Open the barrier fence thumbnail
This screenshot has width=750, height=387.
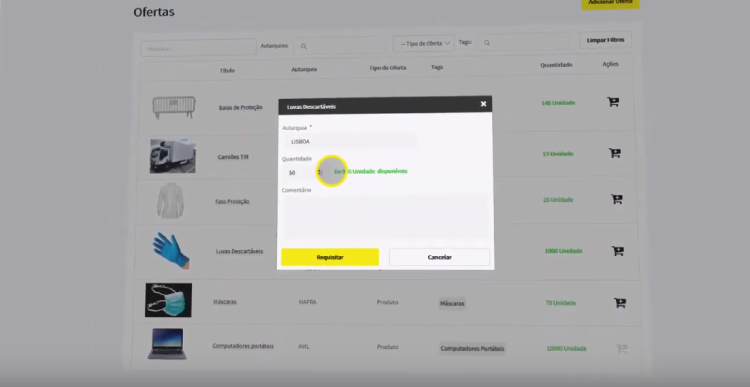coord(174,108)
